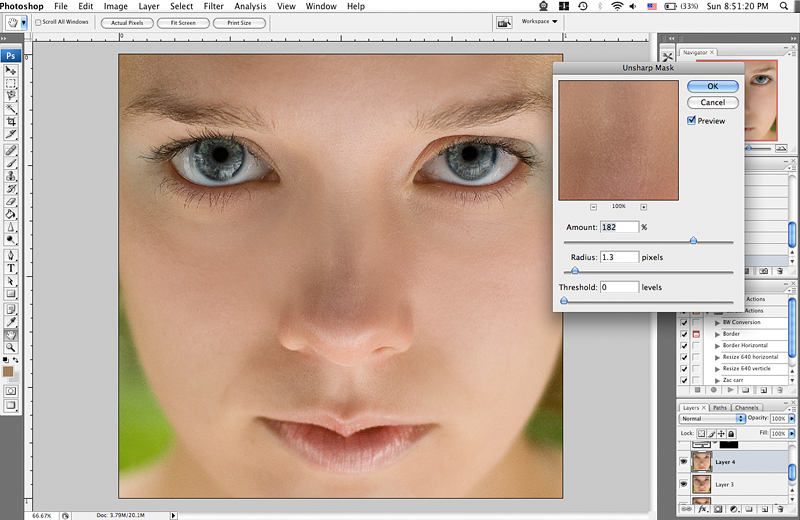Open the Normal blend mode dropdown
This screenshot has height=520, width=800.
click(712, 418)
